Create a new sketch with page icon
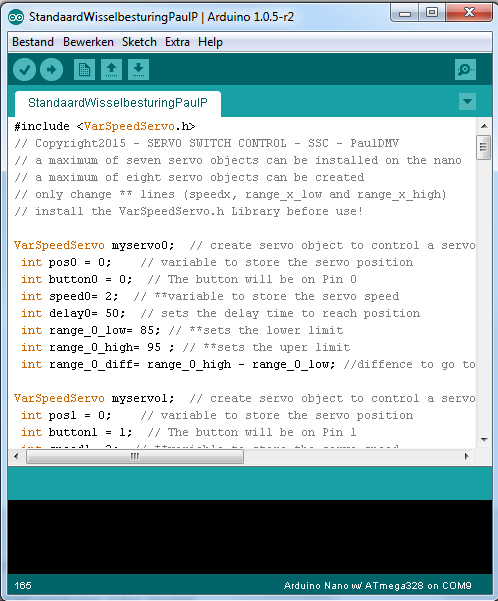Viewport: 498px width, 601px height. (x=84, y=70)
